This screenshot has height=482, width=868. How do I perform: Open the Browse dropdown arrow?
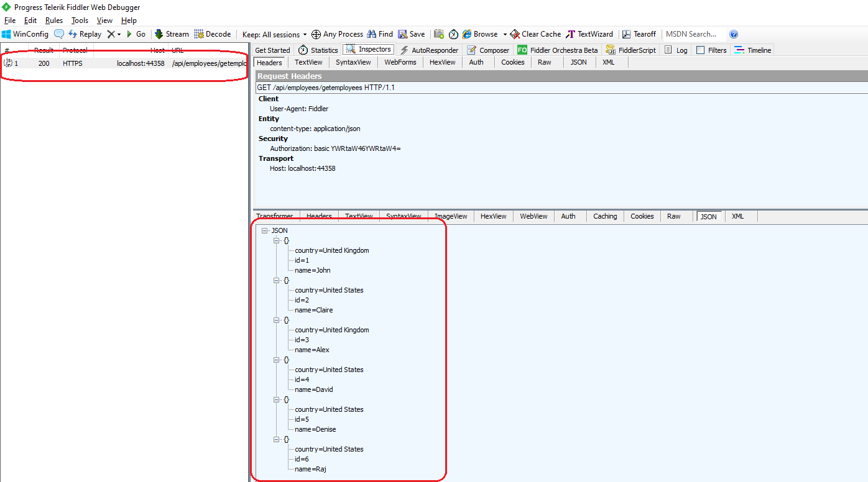[505, 34]
